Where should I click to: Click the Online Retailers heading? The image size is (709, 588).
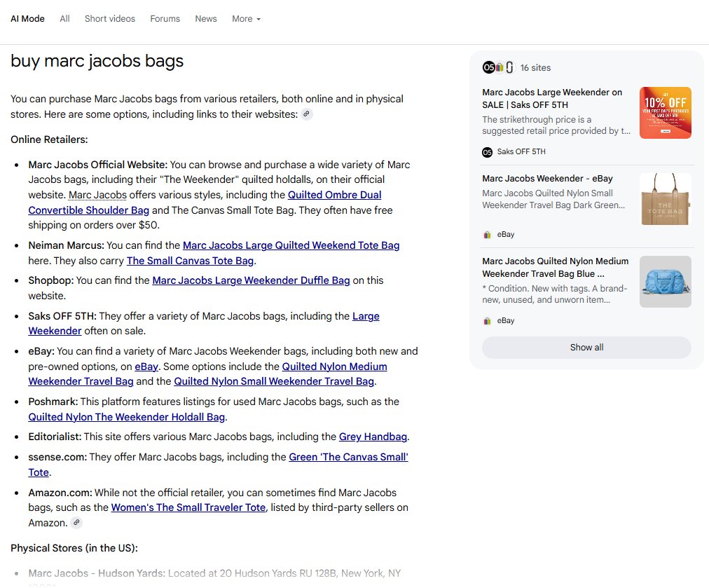(49, 139)
